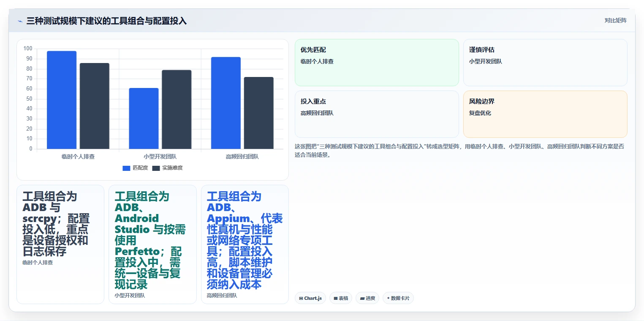Toggle the 匹配度 legend item
This screenshot has width=644, height=321.
point(135,168)
